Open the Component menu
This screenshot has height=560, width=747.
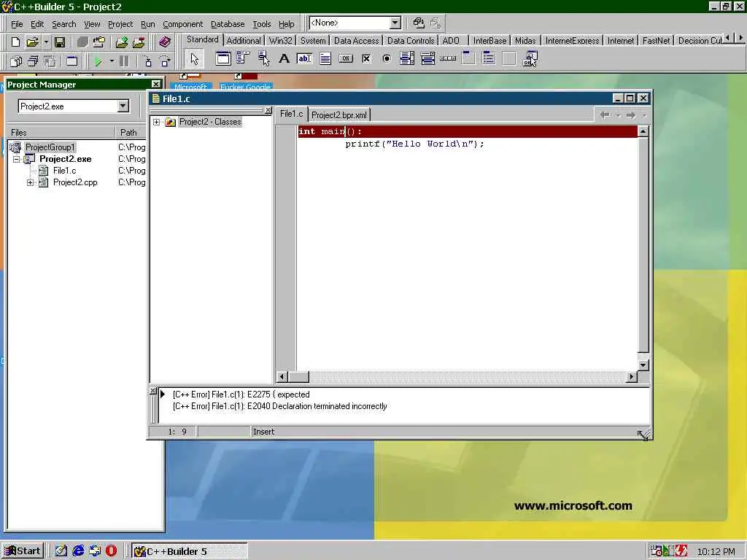click(183, 24)
